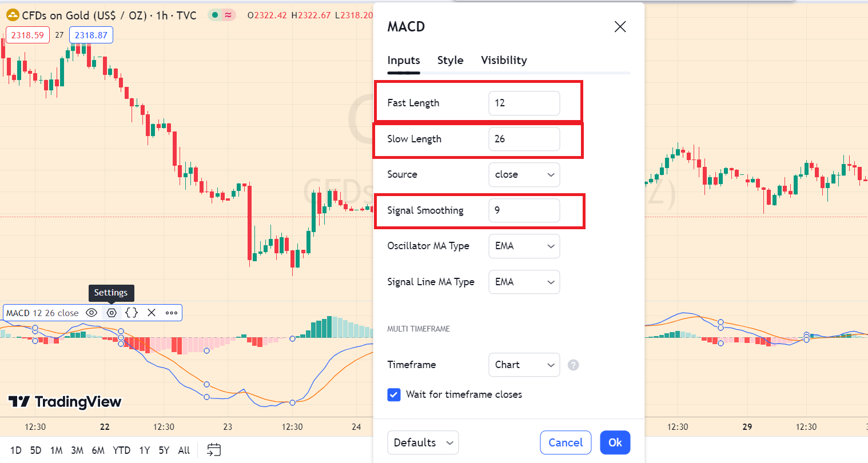868x463 pixels.
Task: Expand the Oscillator MA Type dropdown
Action: [524, 246]
